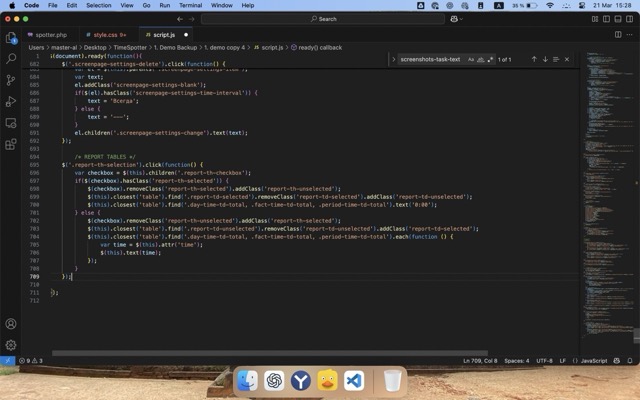The height and width of the screenshot is (400, 640).
Task: Open the Manage gear icon
Action: 11,345
